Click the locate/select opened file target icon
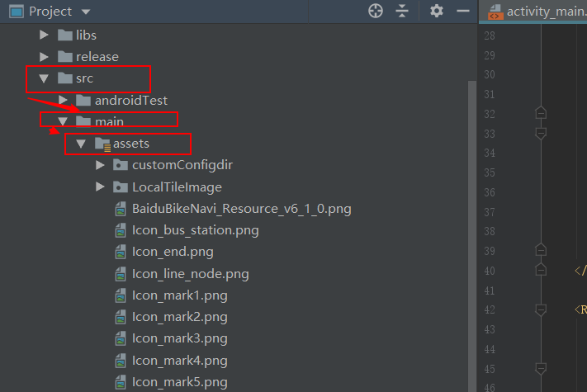Screen dimensions: 587x392 tap(376, 12)
